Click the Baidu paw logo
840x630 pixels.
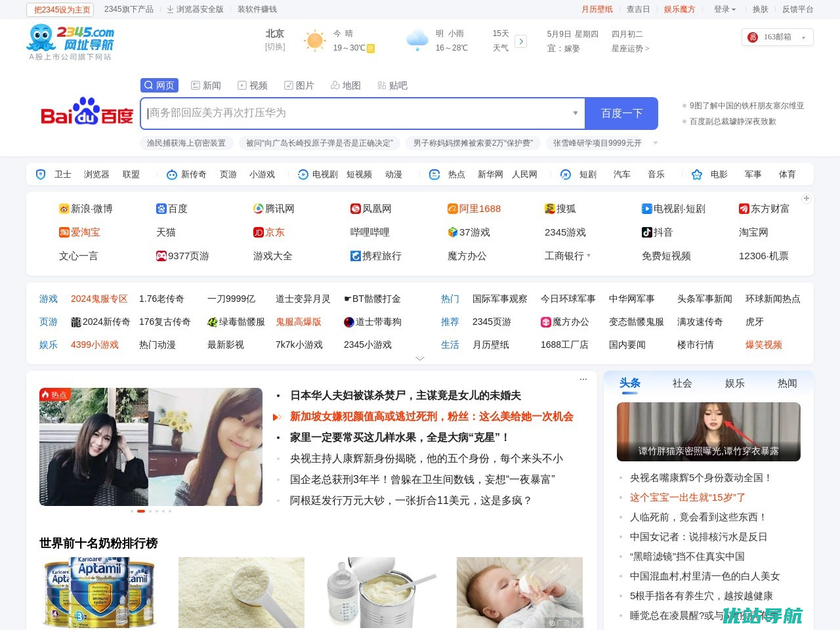[x=87, y=112]
